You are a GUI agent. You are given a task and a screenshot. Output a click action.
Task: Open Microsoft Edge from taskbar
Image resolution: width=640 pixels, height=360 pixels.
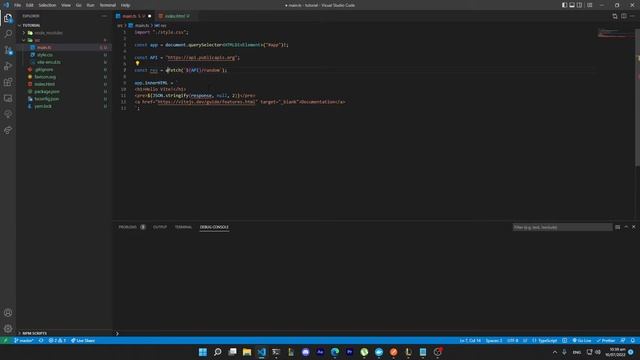335,352
